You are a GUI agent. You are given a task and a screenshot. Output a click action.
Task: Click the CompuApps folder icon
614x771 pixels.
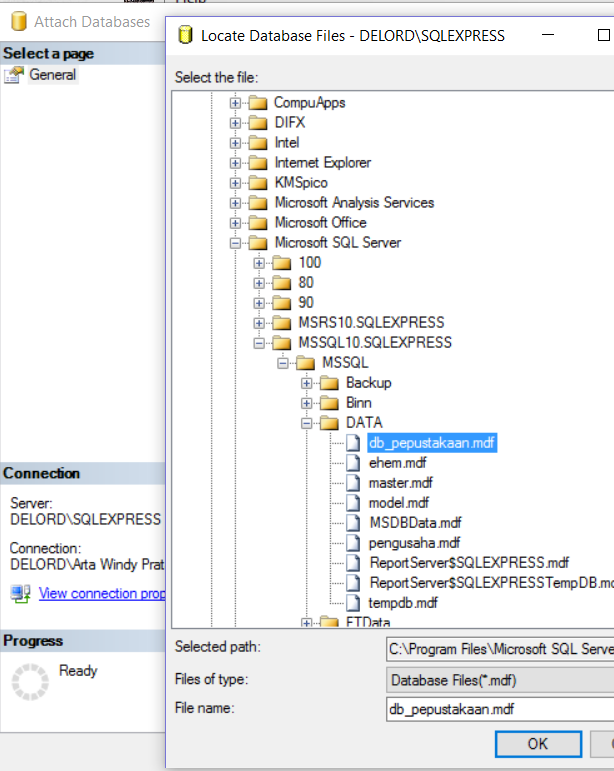click(x=258, y=103)
